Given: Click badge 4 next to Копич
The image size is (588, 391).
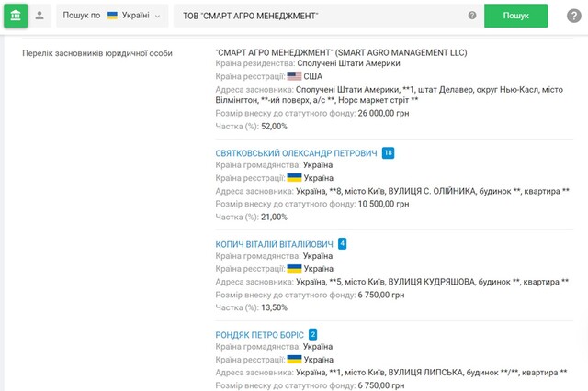Looking at the screenshot, I should 343,243.
